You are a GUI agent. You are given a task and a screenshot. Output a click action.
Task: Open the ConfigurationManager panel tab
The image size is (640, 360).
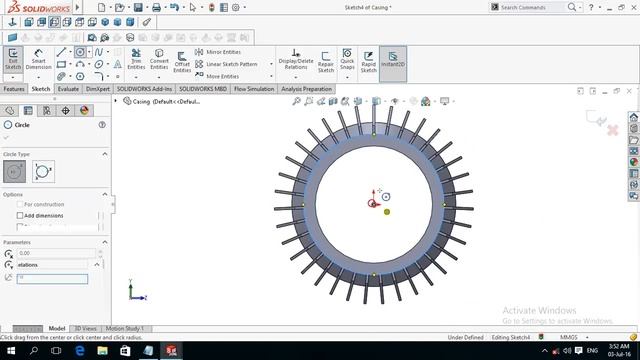[x=47, y=111]
